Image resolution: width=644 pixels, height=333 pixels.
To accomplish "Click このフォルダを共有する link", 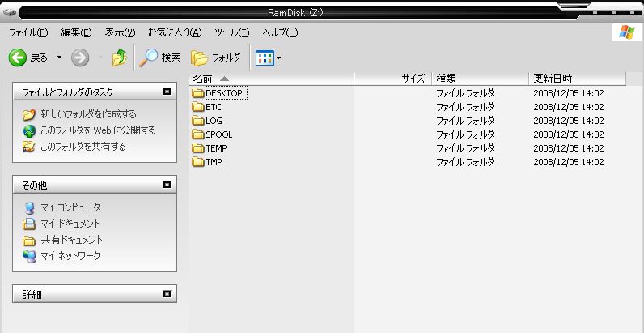I will (x=83, y=147).
